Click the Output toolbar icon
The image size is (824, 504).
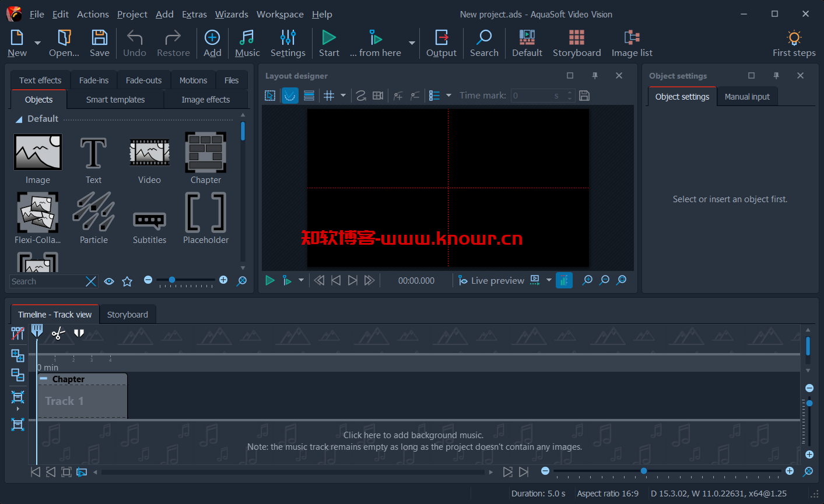click(441, 38)
